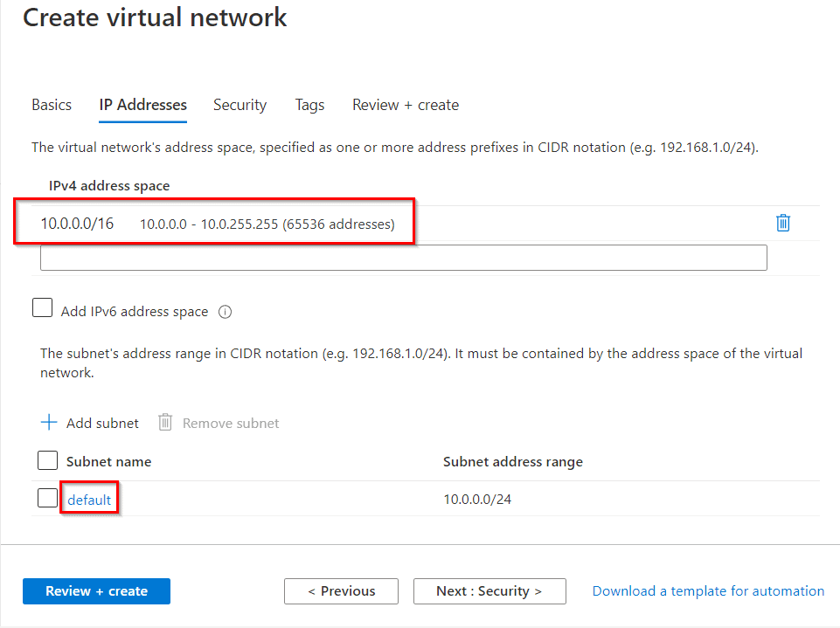Select the Review + create tab
The image size is (840, 628).
[405, 105]
